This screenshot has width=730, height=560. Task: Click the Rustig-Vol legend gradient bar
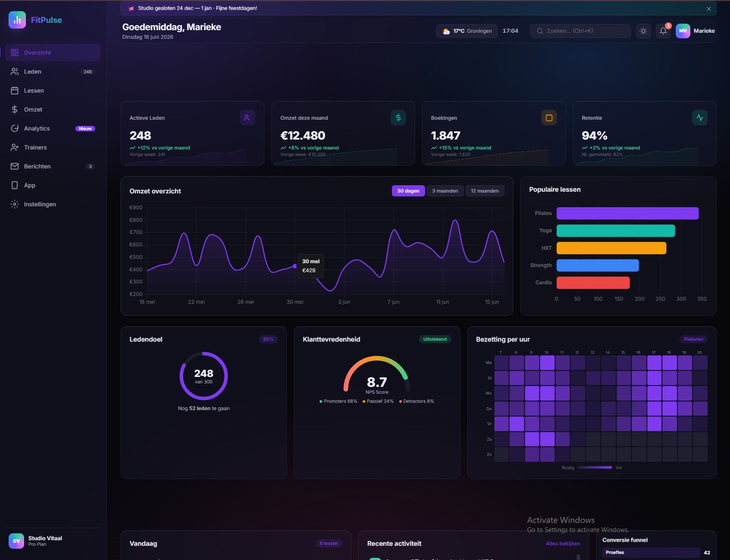tap(595, 467)
